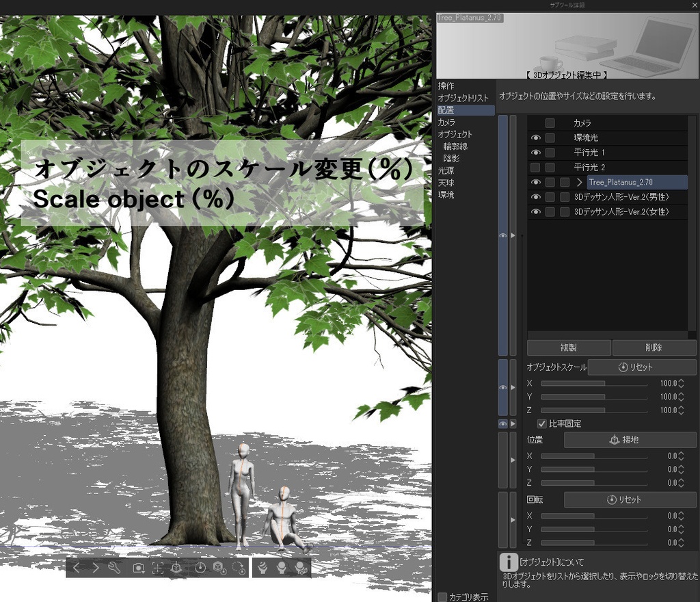Select the mannequin pose icon on the launcher
This screenshot has width=700, height=602.
point(263,568)
